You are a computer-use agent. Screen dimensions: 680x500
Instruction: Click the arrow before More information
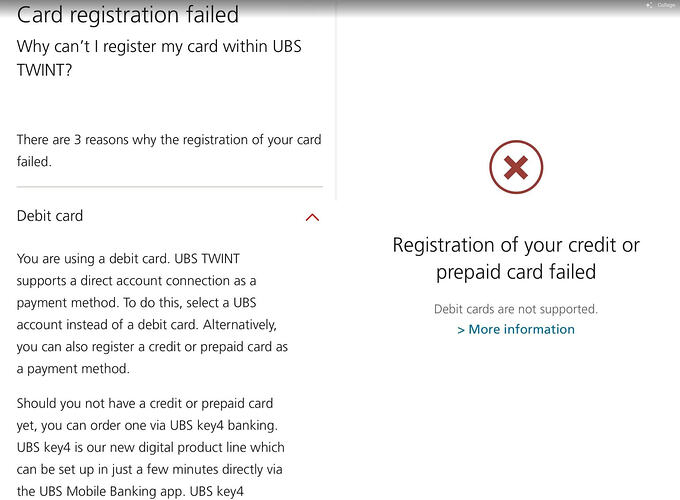(x=461, y=329)
